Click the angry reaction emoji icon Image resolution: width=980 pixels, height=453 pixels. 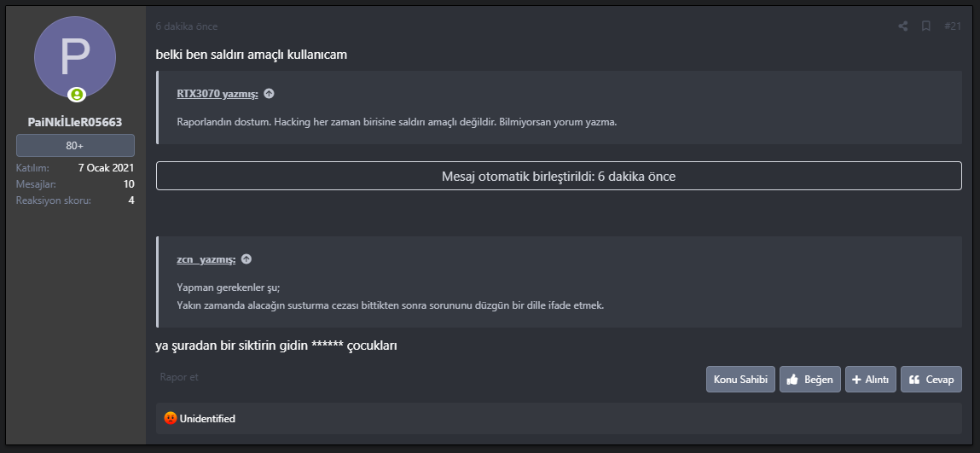171,419
